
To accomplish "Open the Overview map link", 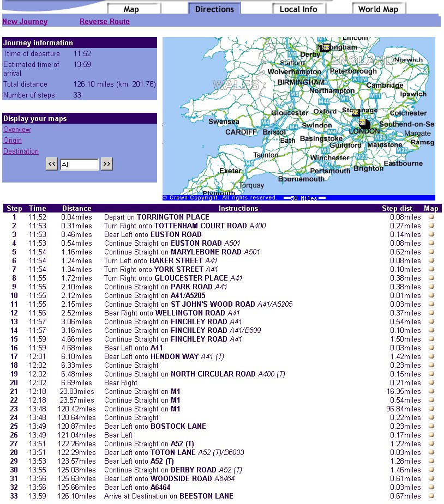I will (17, 129).
